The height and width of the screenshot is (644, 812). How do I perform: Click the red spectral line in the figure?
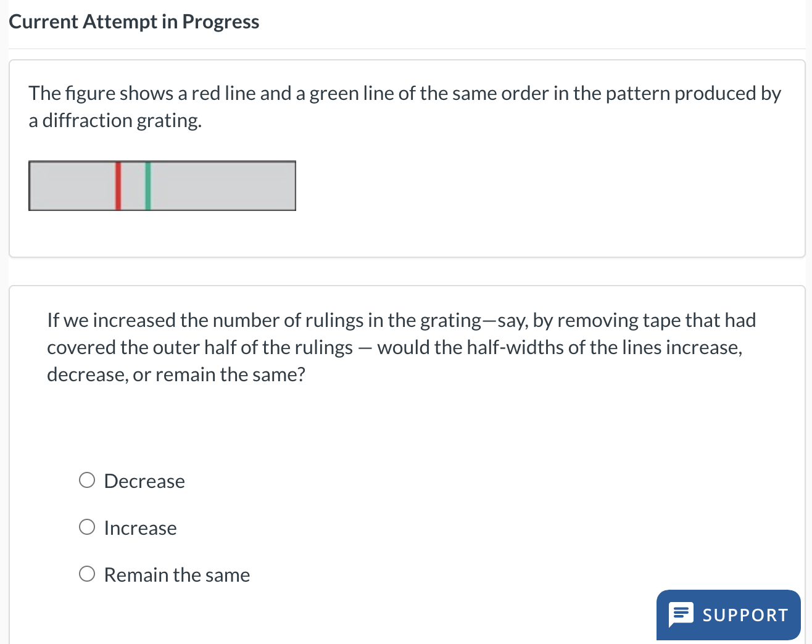click(119, 185)
